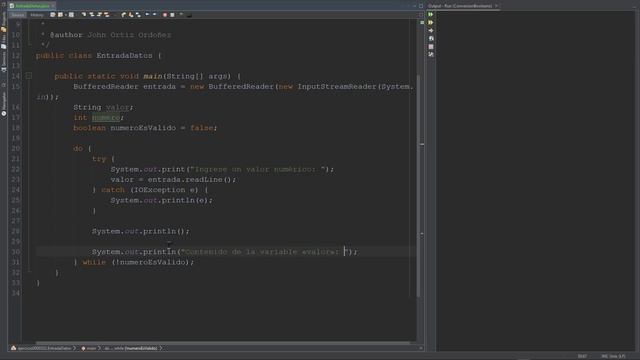This screenshot has height=360, width=640.
Task: Comment selected lines icon
Action: point(181,15)
